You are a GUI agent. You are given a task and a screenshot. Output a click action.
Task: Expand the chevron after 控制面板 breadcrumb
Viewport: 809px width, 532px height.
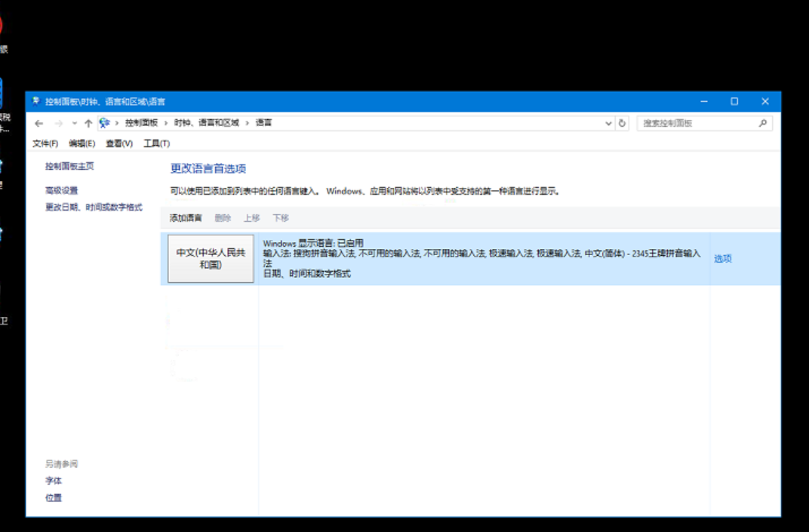point(166,123)
